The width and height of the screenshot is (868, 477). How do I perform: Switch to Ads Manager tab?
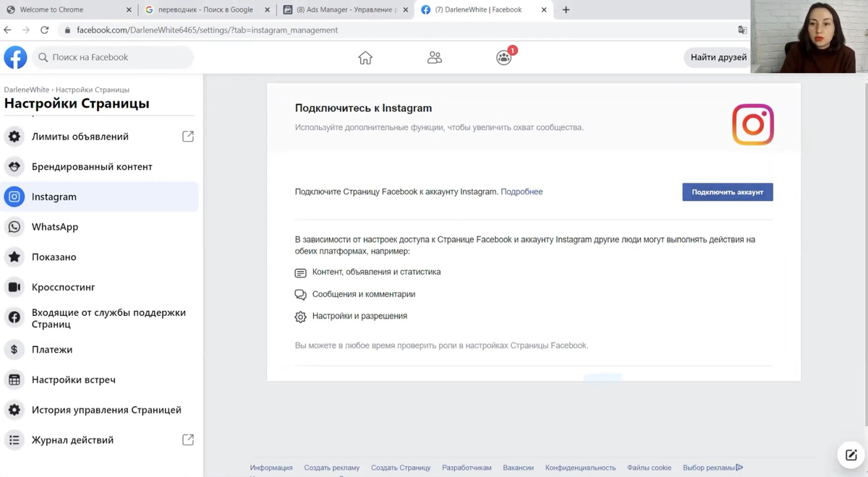coord(346,9)
